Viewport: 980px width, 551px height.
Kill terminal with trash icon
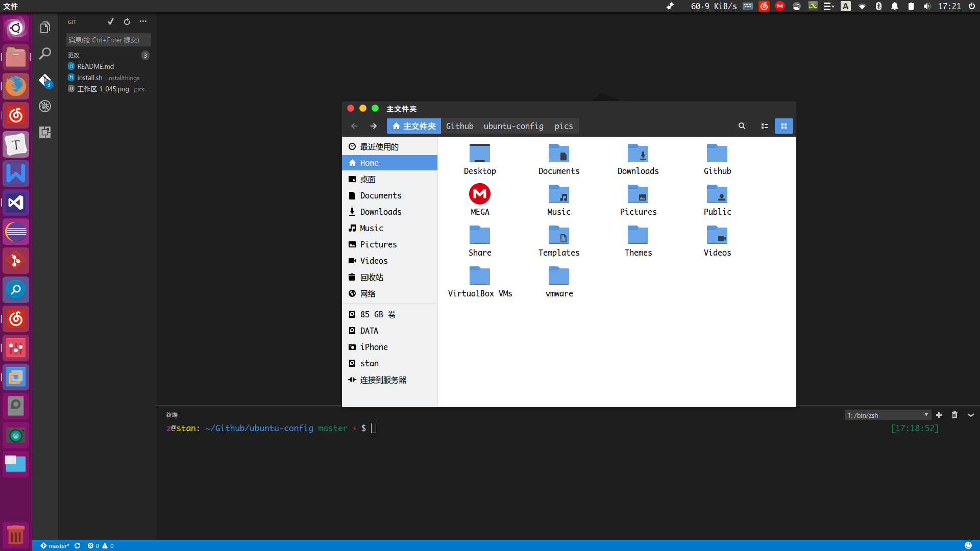(954, 415)
